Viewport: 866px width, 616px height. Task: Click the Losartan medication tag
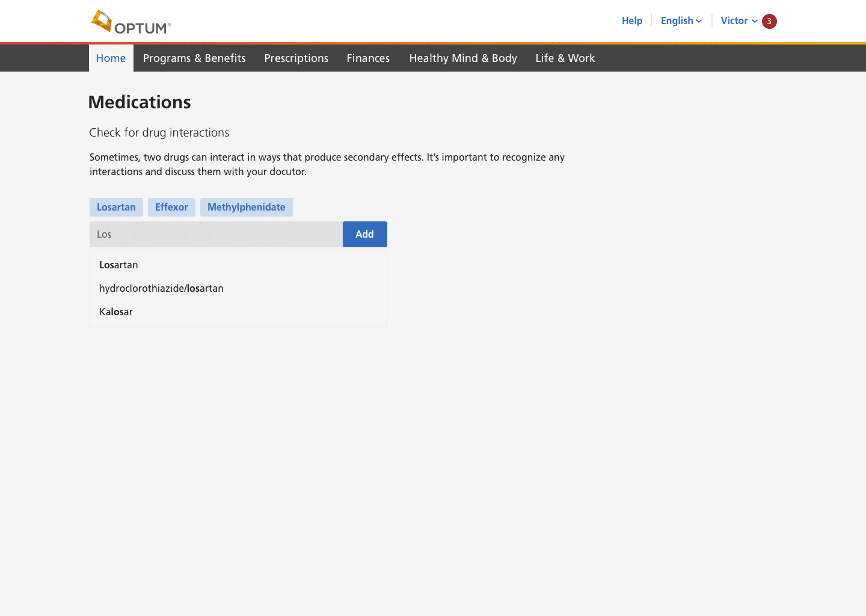[116, 207]
